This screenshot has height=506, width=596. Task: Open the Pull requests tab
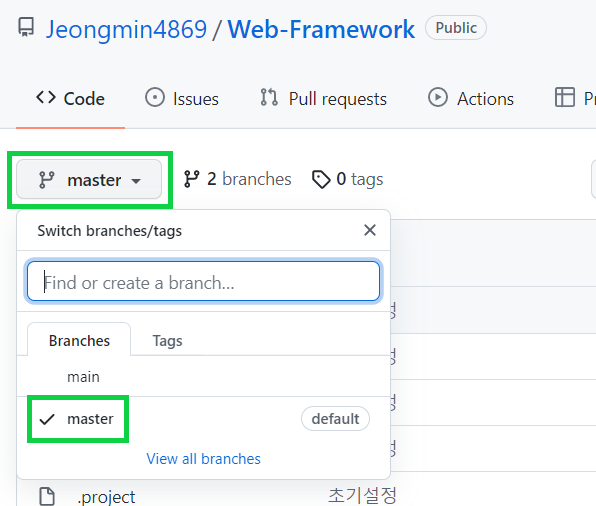pyautogui.click(x=323, y=99)
